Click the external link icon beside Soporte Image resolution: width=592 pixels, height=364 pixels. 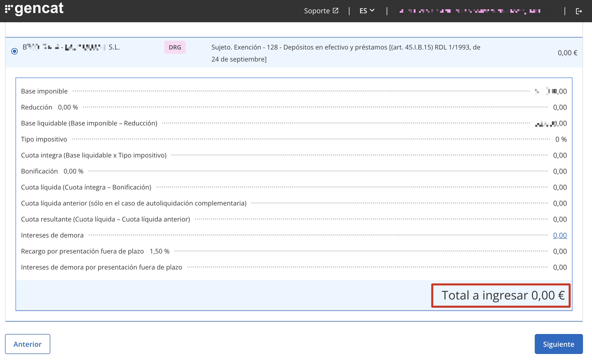tap(335, 11)
